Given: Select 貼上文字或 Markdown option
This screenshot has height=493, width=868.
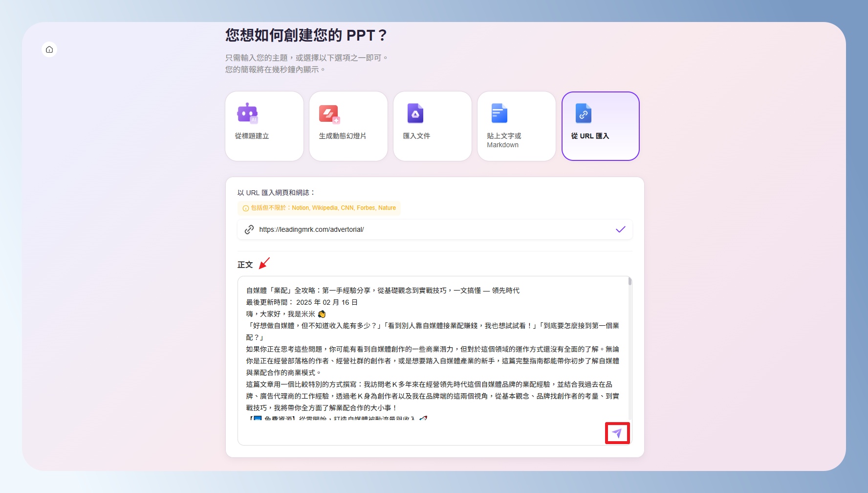Looking at the screenshot, I should (x=504, y=140).
